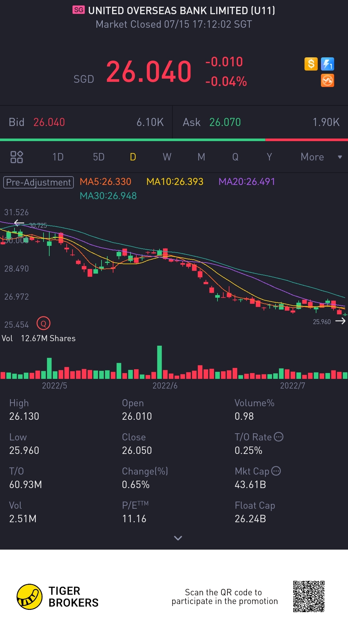Tap the bid/ask ratio bar
The height and width of the screenshot is (644, 348).
[174, 140]
